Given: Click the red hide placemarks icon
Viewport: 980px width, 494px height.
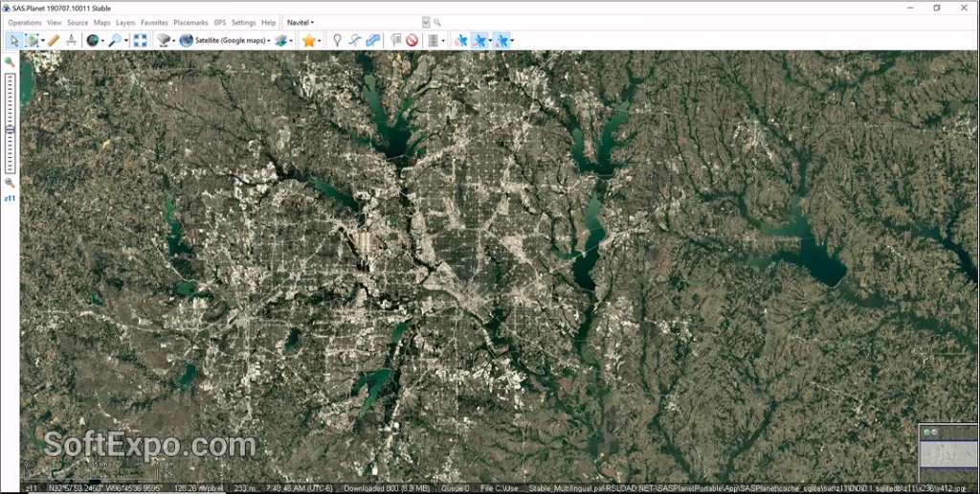Looking at the screenshot, I should click(412, 40).
